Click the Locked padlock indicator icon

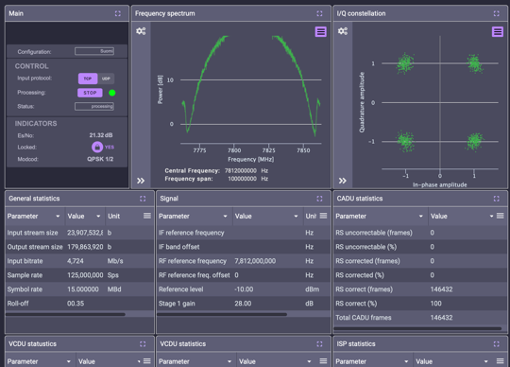coord(97,147)
